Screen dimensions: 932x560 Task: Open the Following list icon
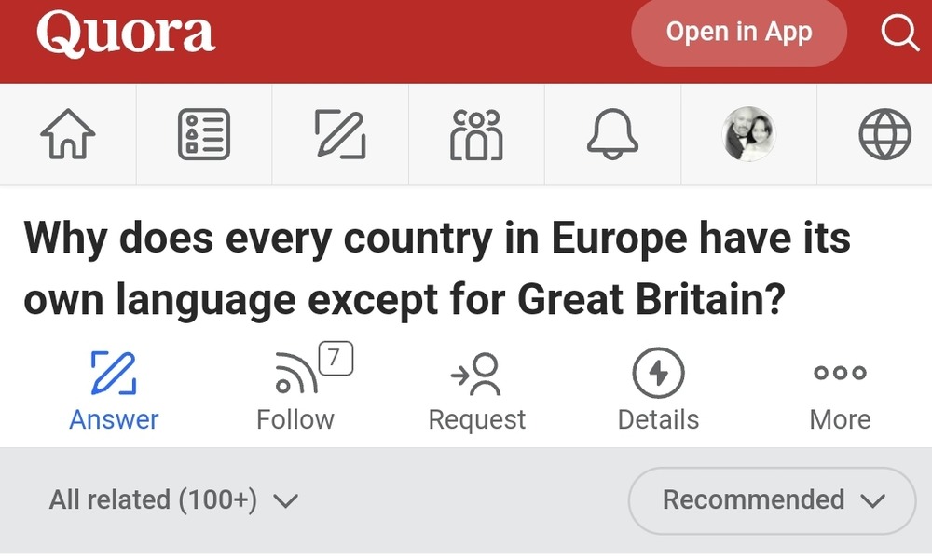204,134
